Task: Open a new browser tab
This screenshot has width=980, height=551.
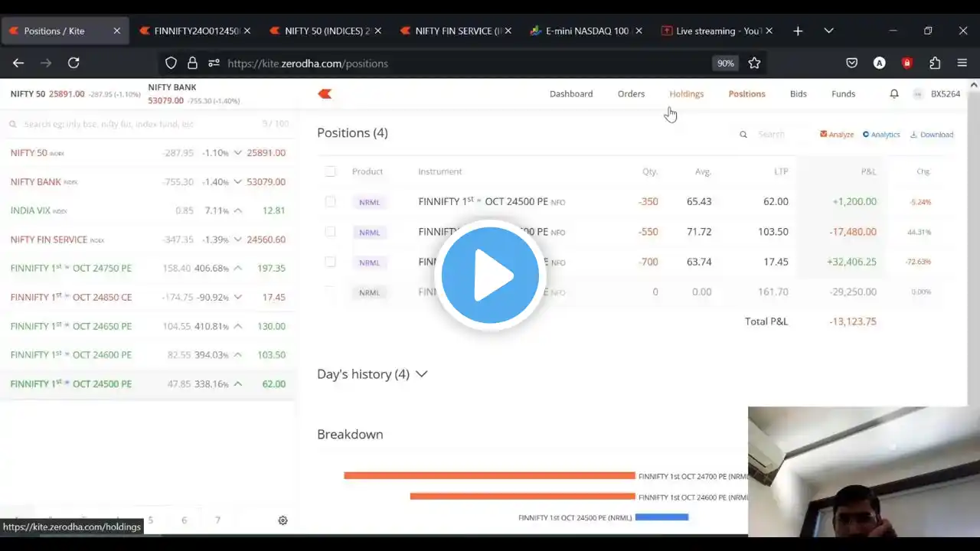Action: (x=798, y=31)
